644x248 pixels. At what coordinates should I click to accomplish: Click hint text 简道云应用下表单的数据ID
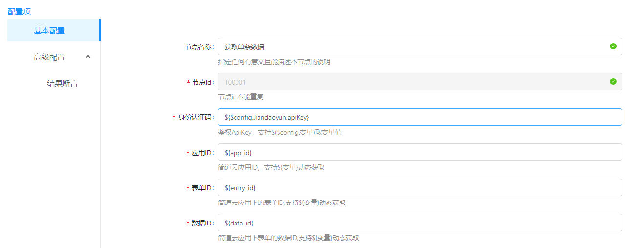tap(288, 238)
